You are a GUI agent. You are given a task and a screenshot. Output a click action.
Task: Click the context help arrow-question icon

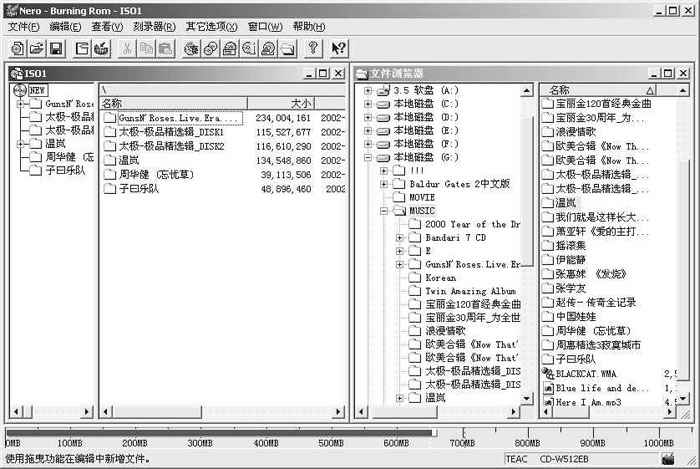(338, 48)
